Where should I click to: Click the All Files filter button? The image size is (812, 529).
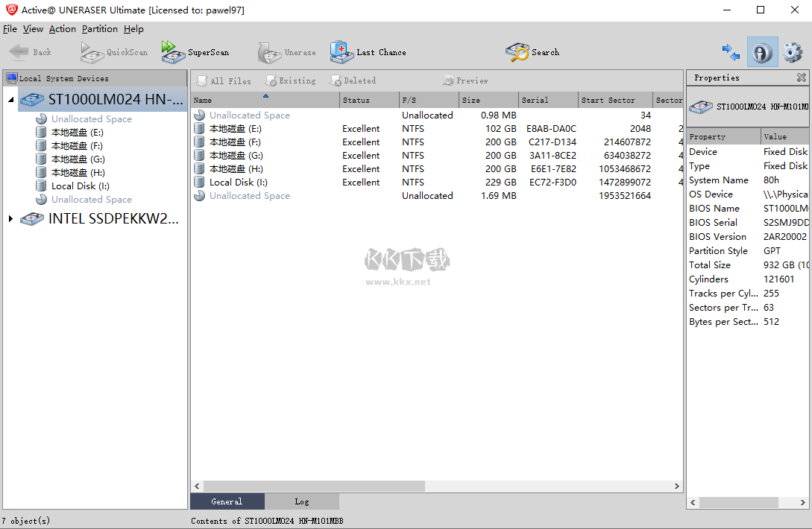[x=224, y=80]
